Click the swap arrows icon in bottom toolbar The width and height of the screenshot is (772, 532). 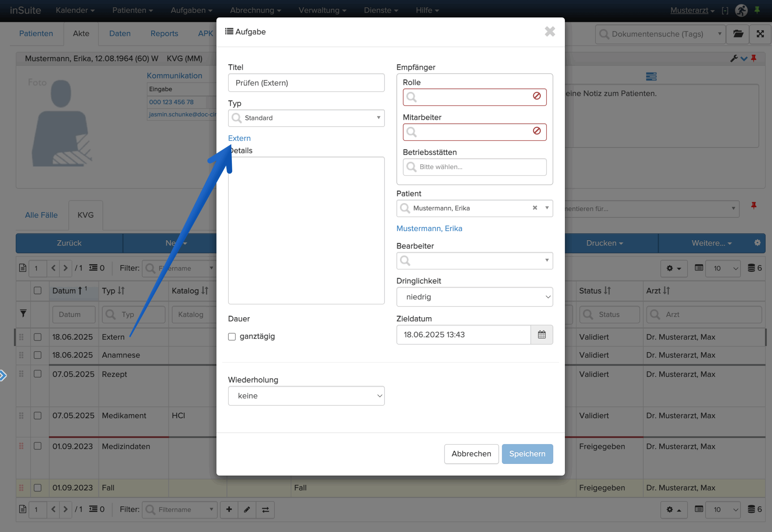tap(265, 509)
